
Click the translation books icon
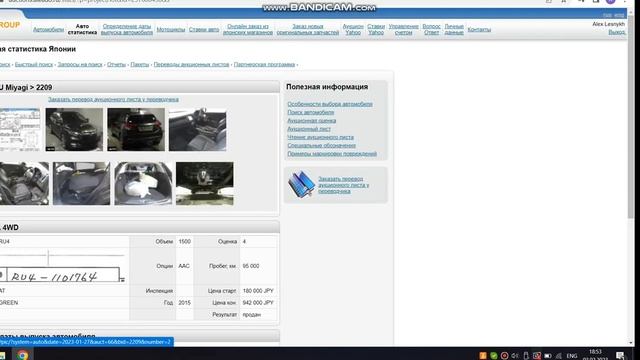[301, 184]
